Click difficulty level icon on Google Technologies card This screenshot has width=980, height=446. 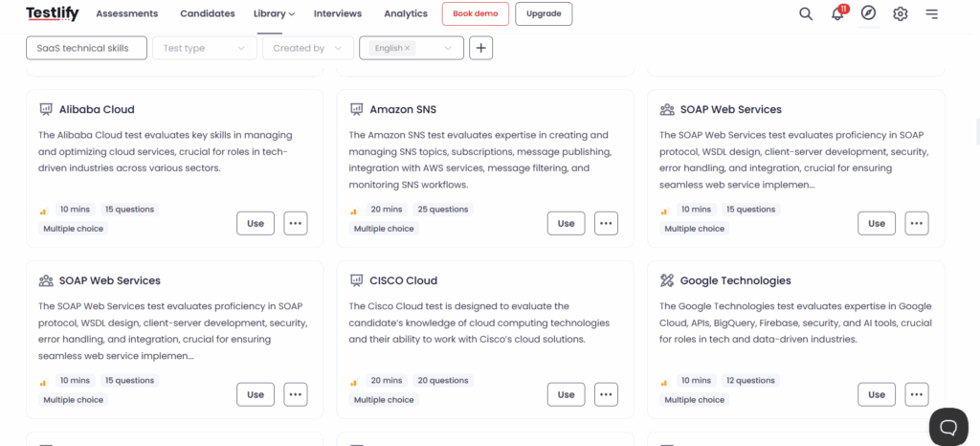[664, 382]
